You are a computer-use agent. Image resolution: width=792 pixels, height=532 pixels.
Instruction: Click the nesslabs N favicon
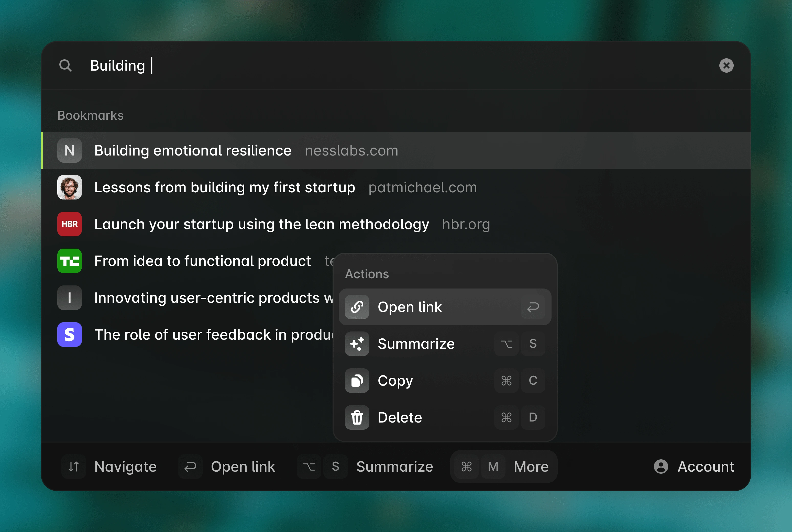click(70, 150)
